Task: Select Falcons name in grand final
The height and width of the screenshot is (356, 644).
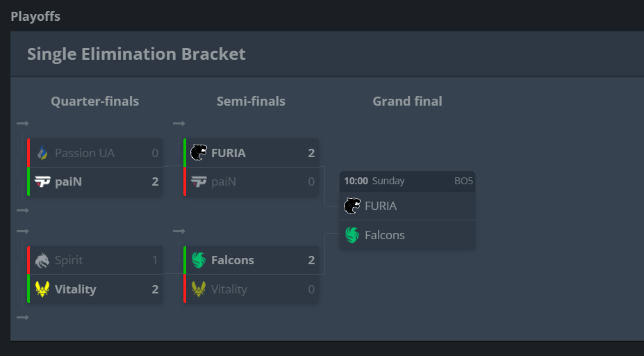Action: pos(385,235)
